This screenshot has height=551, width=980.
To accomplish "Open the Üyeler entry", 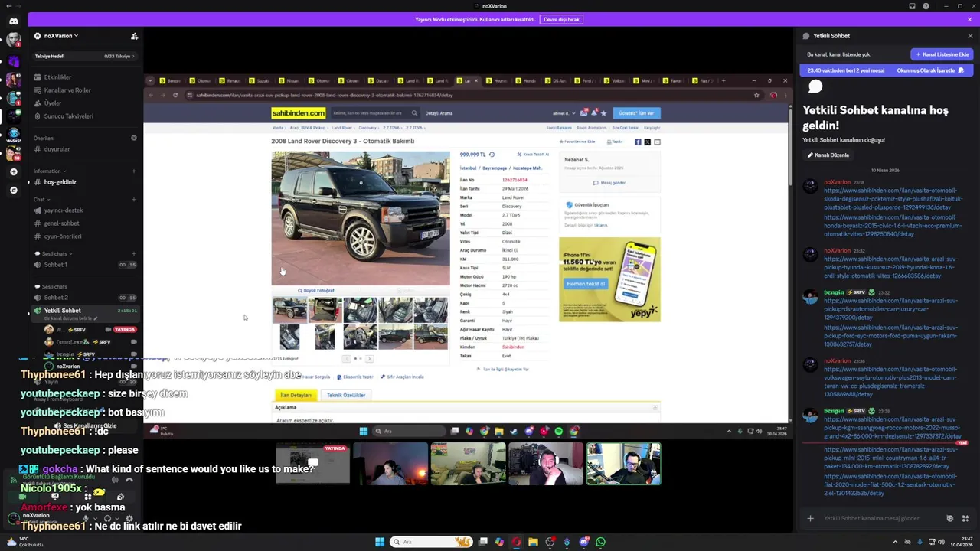I will pos(84,103).
